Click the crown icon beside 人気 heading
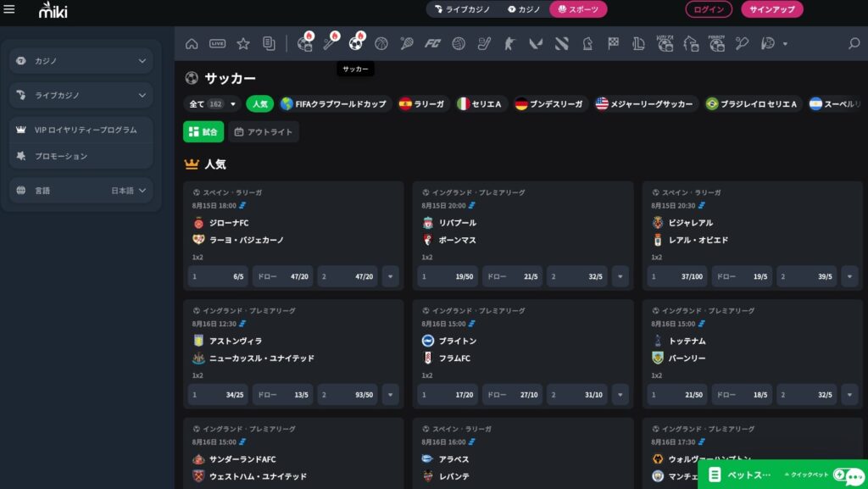Viewport: 868px width, 489px height. coord(192,164)
